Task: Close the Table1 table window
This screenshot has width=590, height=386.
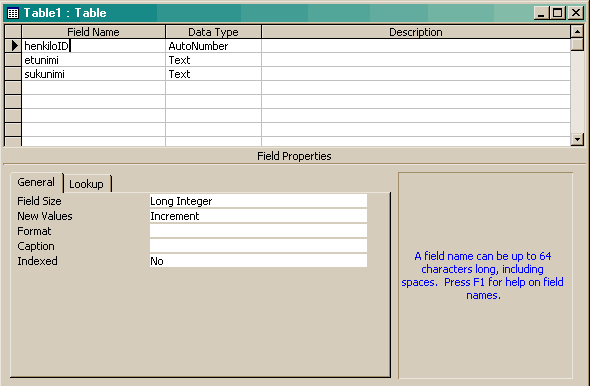Action: tap(576, 13)
